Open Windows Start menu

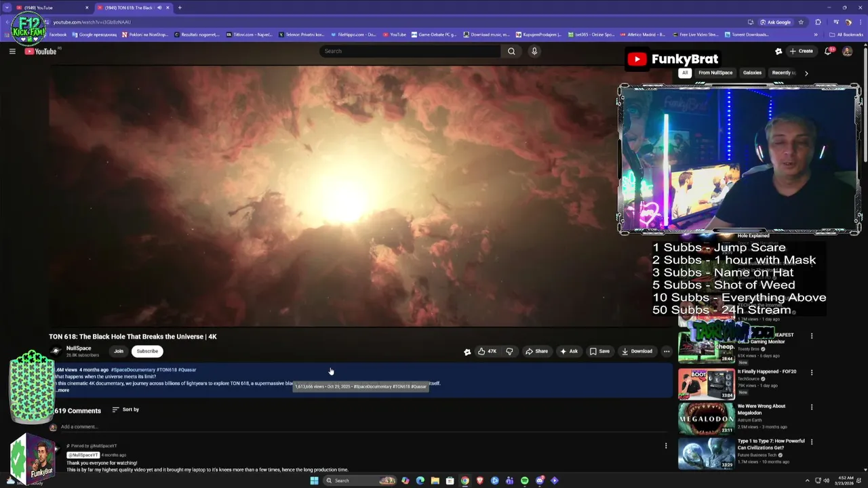314,481
